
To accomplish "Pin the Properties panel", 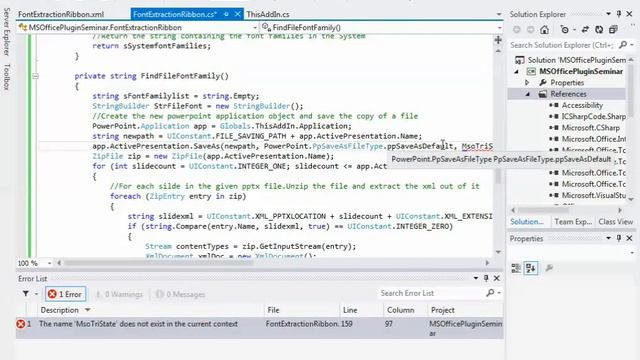I will pos(619,238).
